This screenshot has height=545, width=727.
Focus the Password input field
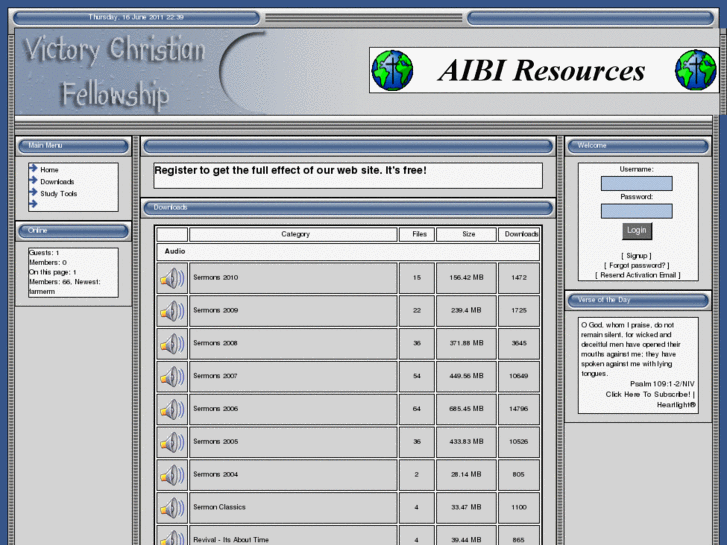point(637,211)
